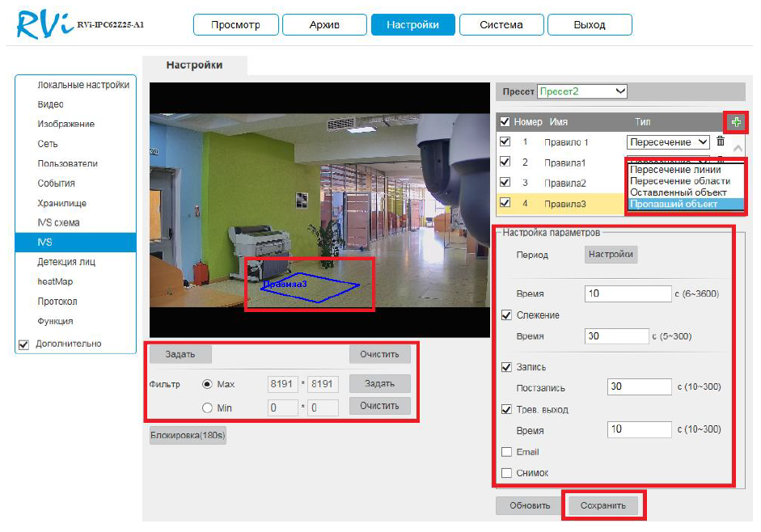
Task: Delete rule 'Правило 1' with trash icon
Action: [721, 141]
